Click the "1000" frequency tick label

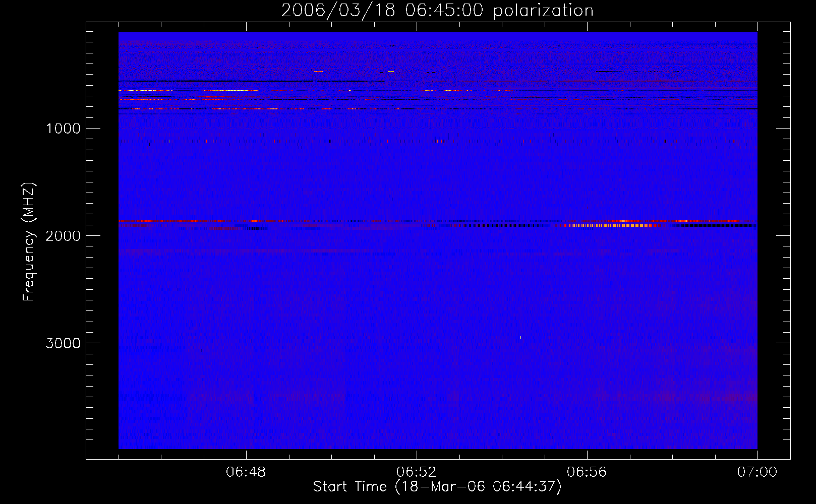pyautogui.click(x=63, y=129)
